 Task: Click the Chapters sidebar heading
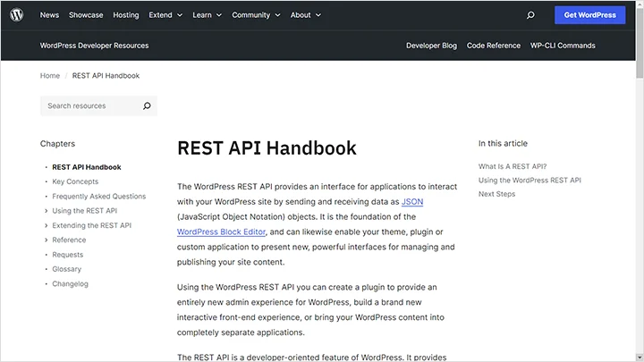point(57,144)
